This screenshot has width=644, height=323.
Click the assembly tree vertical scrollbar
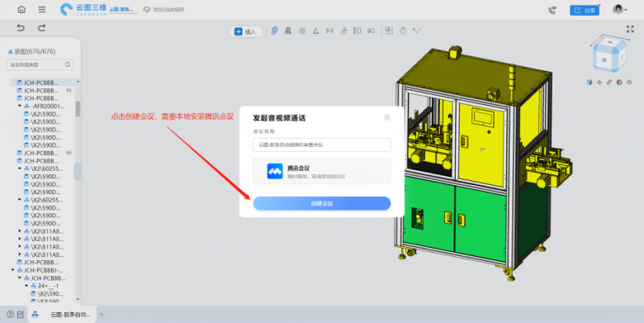pos(78,109)
